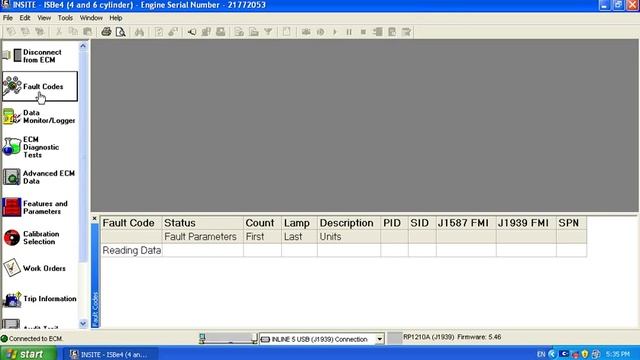Click the Stop toolbar button

coord(363,32)
